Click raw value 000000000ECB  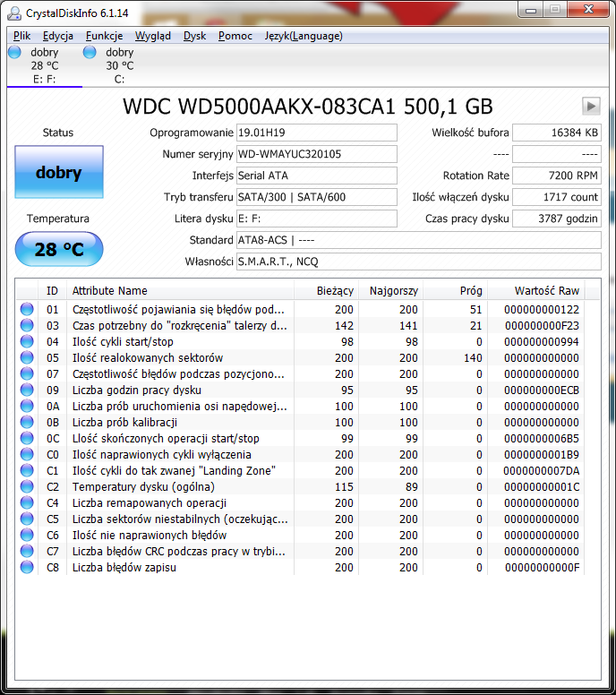pos(542,390)
